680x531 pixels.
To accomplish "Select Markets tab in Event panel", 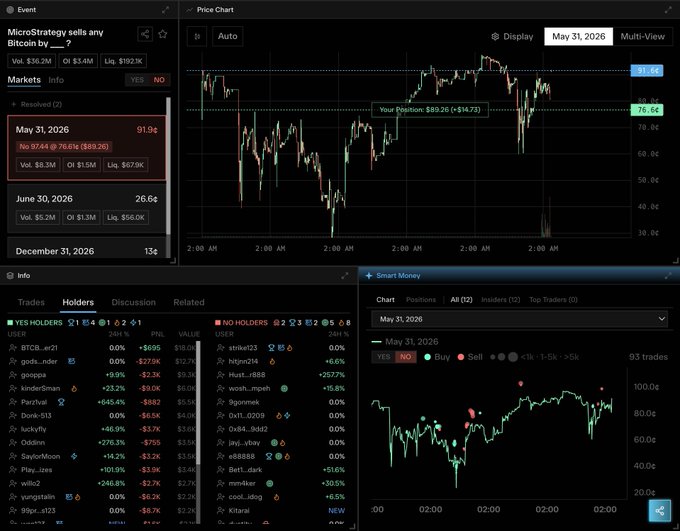I will (x=24, y=80).
